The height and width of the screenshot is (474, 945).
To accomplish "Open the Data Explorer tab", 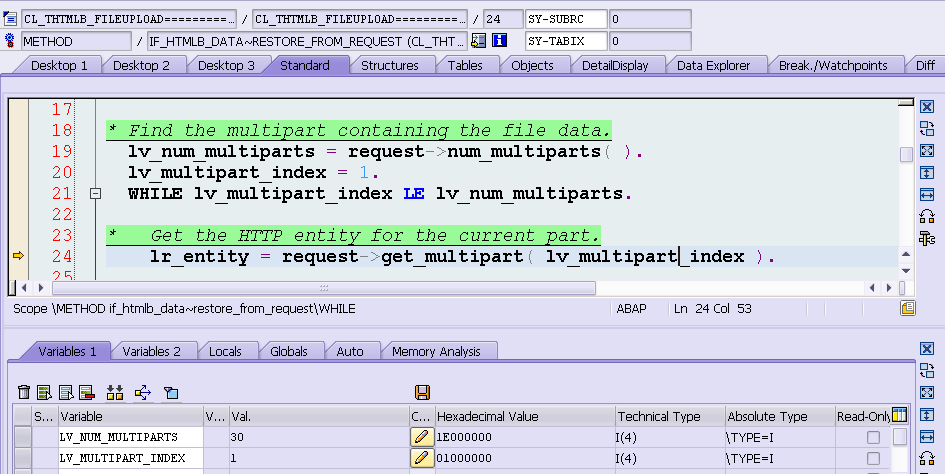I will click(713, 65).
